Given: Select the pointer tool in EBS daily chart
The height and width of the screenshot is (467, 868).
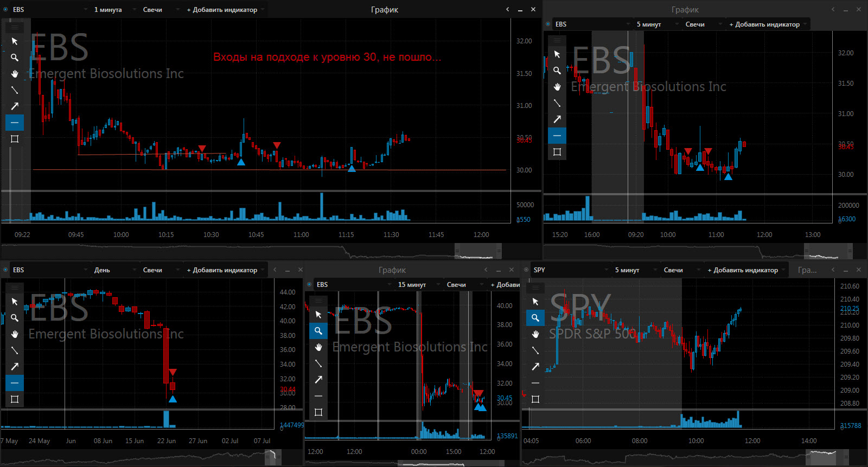Looking at the screenshot, I should pos(15,302).
